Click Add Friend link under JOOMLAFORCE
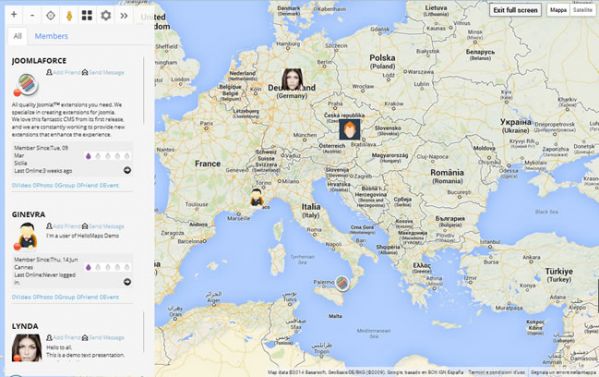 pos(63,72)
